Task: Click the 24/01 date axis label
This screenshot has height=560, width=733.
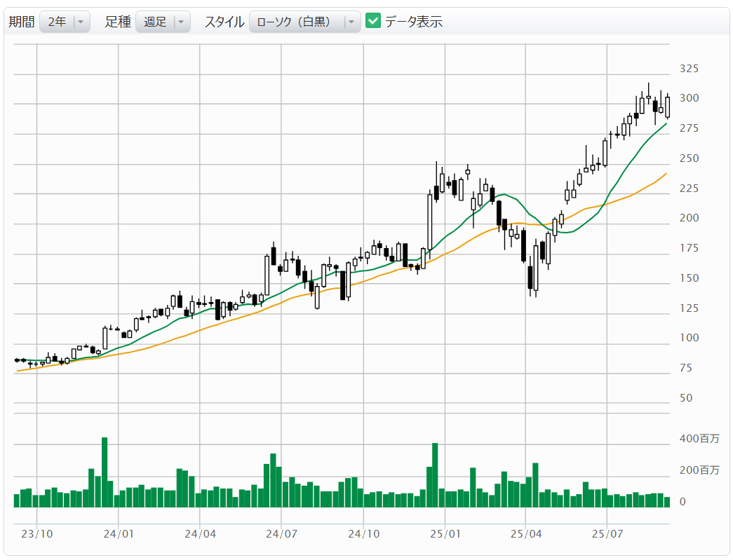Action: pos(119,533)
